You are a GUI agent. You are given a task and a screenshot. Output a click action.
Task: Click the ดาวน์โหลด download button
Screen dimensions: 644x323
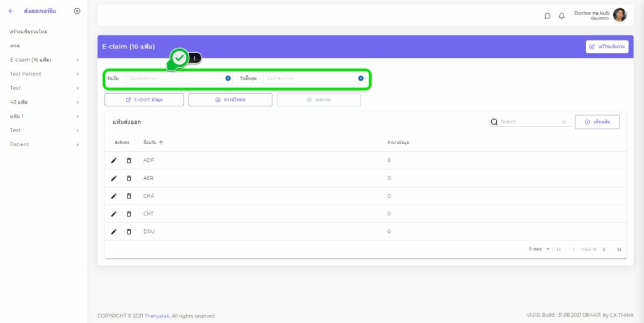(x=230, y=99)
